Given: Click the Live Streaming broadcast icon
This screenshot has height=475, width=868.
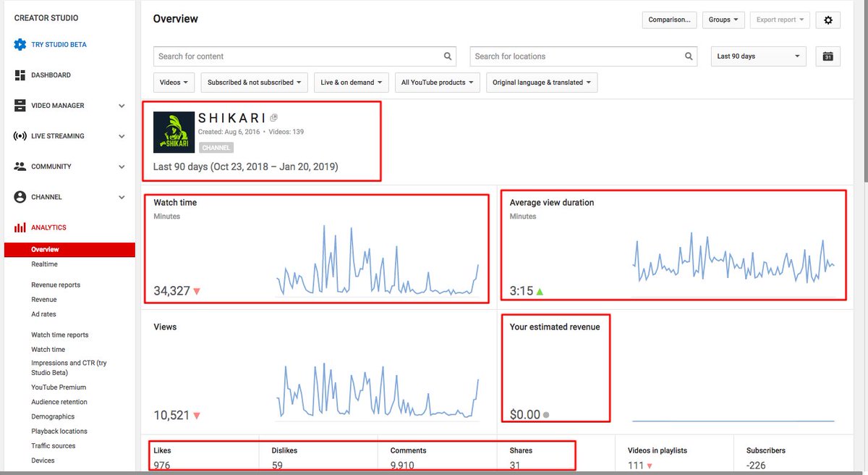Looking at the screenshot, I should 20,136.
